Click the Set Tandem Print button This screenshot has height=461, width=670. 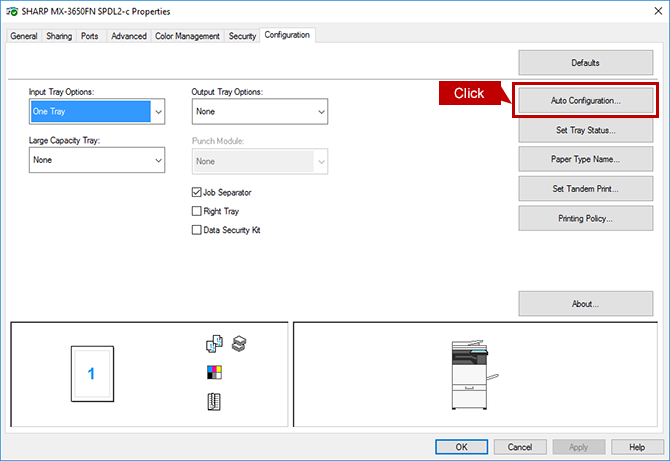point(586,188)
